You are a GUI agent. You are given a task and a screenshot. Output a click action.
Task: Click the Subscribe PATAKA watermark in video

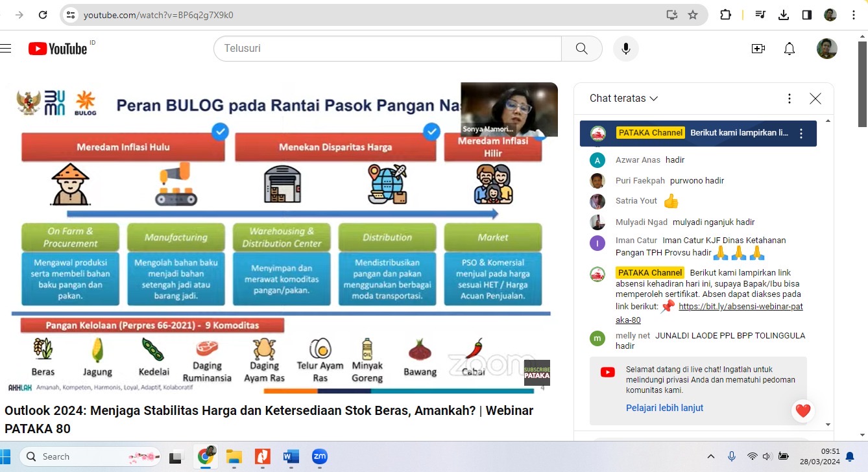click(x=537, y=373)
